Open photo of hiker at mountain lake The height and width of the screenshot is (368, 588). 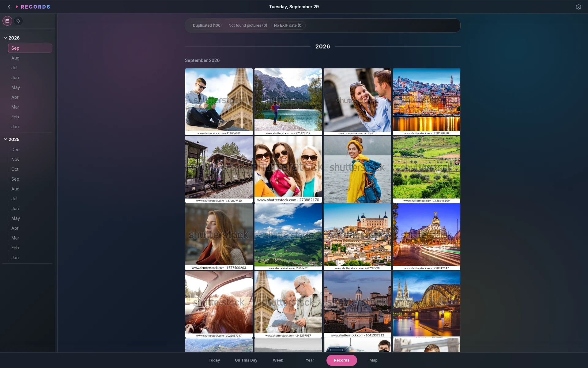pos(288,102)
